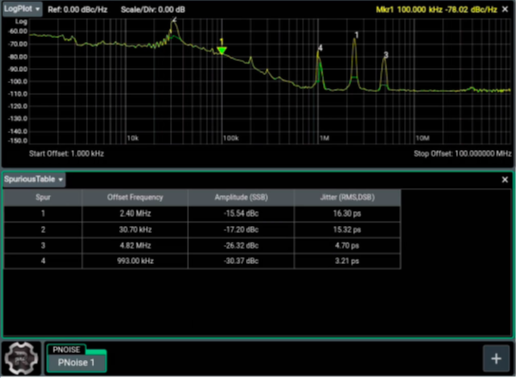516x378 pixels.
Task: Click the Scale/Div 0.00 dB value
Action: pyautogui.click(x=153, y=10)
